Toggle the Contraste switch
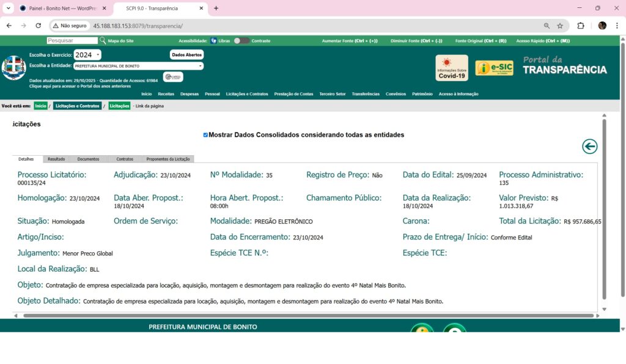The image size is (626, 364). pos(241,41)
